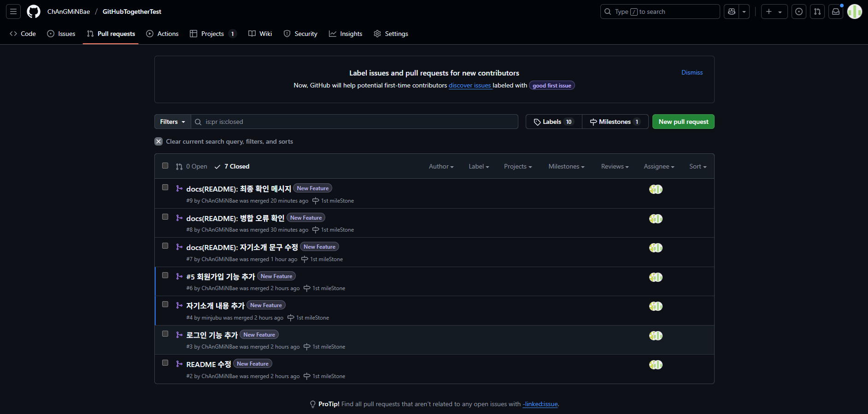Open author minjubu link on PR #4
This screenshot has height=414, width=868.
click(211, 318)
